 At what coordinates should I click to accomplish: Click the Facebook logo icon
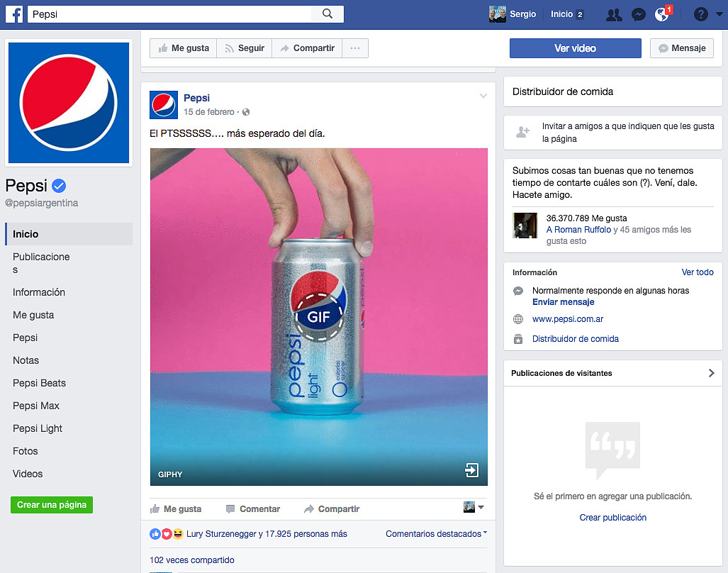coord(14,14)
